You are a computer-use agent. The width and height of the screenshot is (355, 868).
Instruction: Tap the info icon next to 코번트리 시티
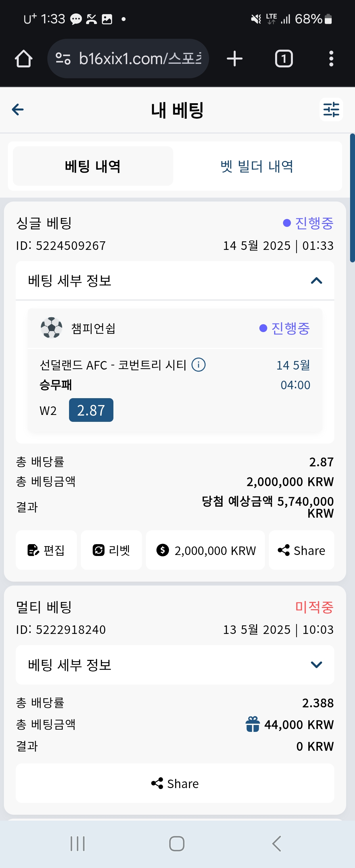pyautogui.click(x=199, y=365)
